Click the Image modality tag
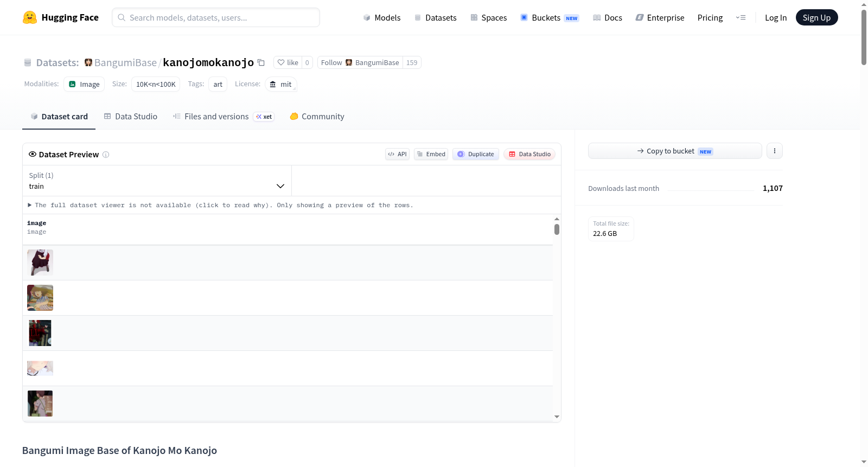868x467 pixels. (x=84, y=84)
